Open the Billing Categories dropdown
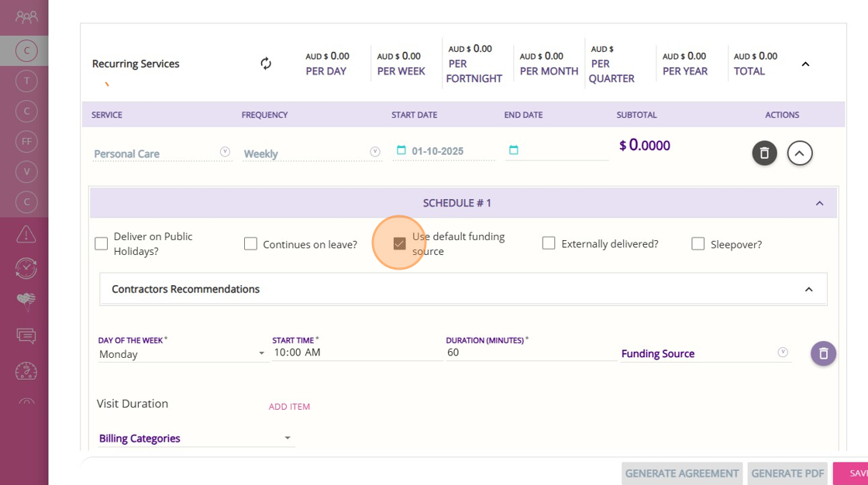Viewport: 868px width, 485px height. click(195, 439)
